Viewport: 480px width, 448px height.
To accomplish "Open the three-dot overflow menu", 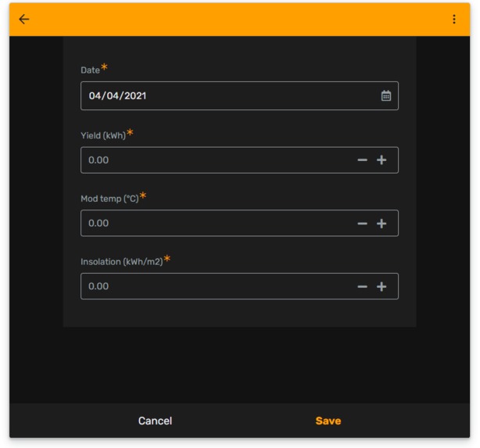I will tap(454, 20).
